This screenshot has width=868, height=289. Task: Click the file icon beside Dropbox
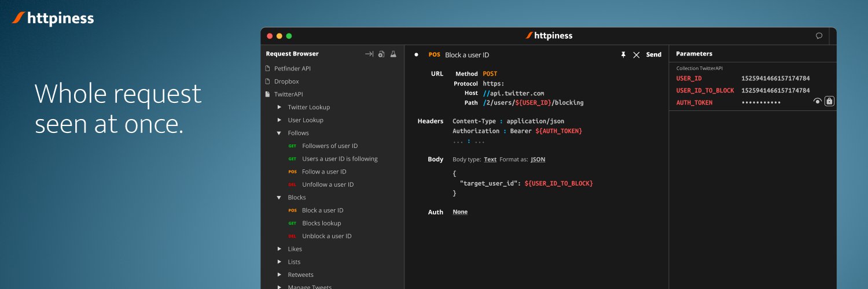[268, 81]
